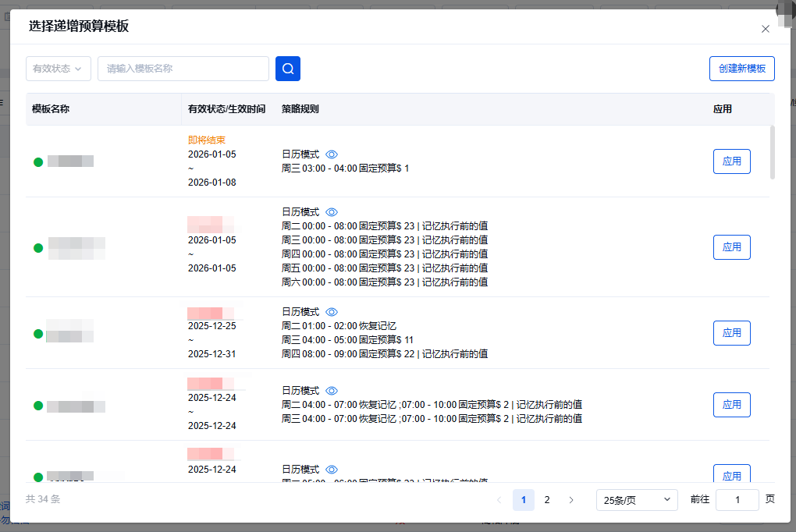796x532 pixels.
Task: Click the template name search input field
Action: click(x=183, y=69)
